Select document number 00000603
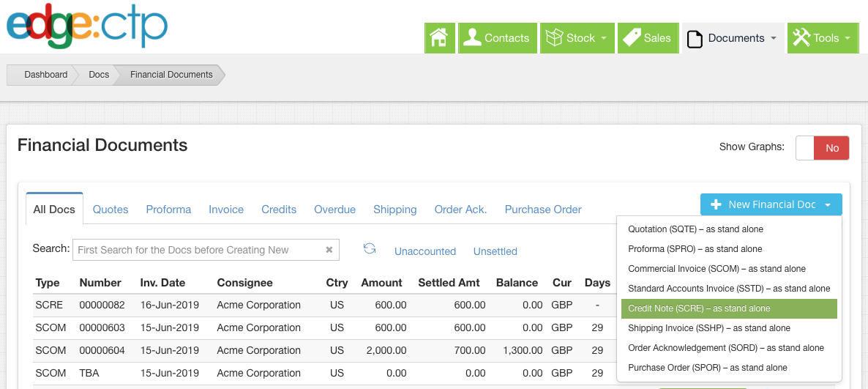The image size is (868, 389). (x=102, y=328)
